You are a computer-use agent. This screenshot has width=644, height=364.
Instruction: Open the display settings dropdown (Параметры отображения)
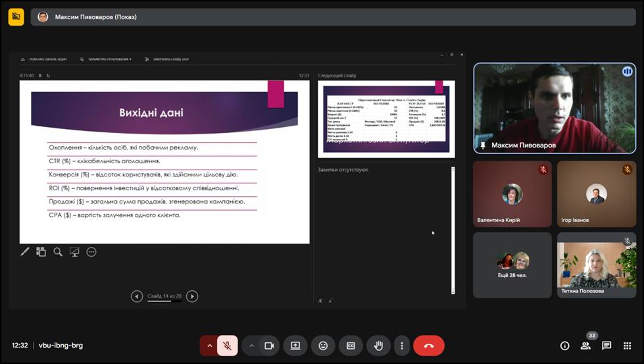click(106, 59)
